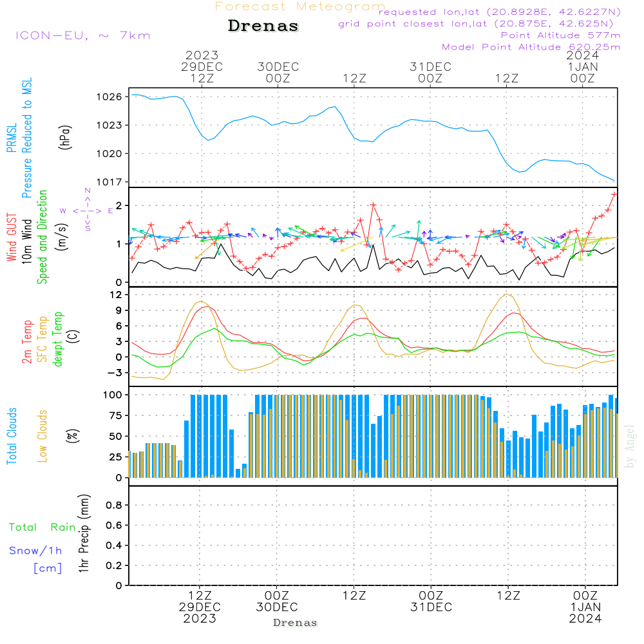Click the "ICON-EU, ~ 7km" model label
Image resolution: width=644 pixels, height=644 pixels.
tap(83, 35)
